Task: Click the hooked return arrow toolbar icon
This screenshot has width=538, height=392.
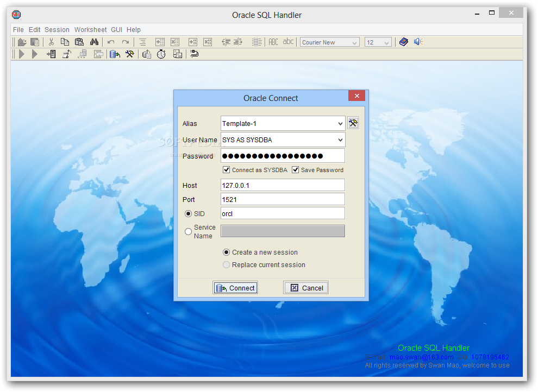Action: [x=194, y=54]
